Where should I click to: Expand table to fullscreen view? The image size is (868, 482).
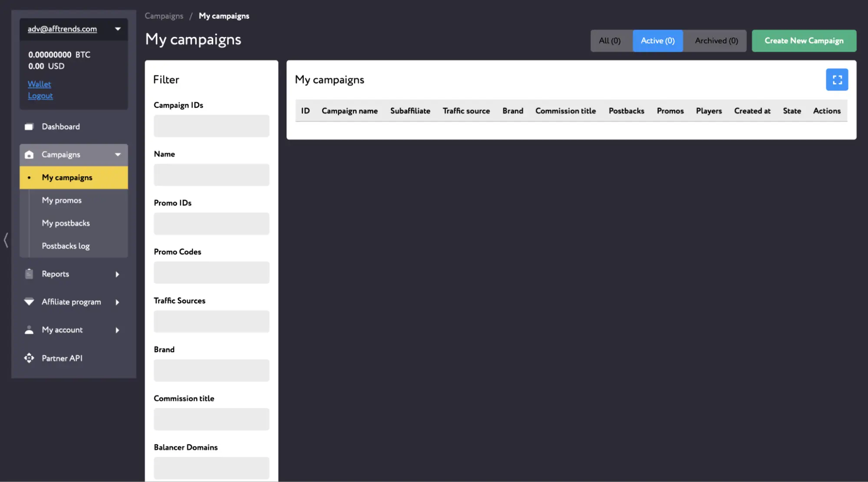click(x=837, y=80)
